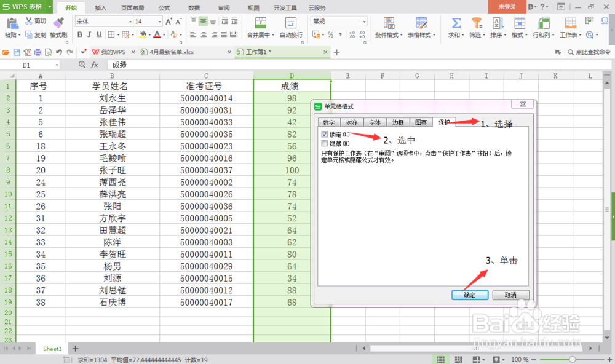Click the Undo arrow icon

[x=59, y=52]
